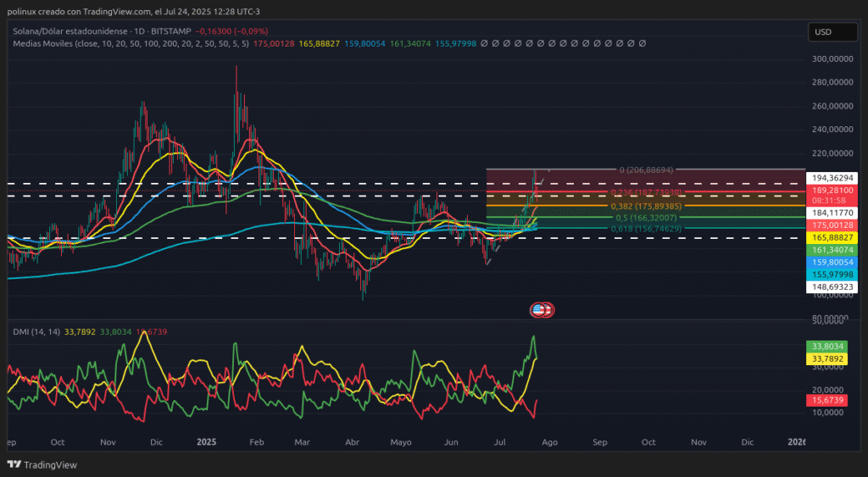
Task: Click the Ago month label on time axis
Action: click(x=549, y=442)
